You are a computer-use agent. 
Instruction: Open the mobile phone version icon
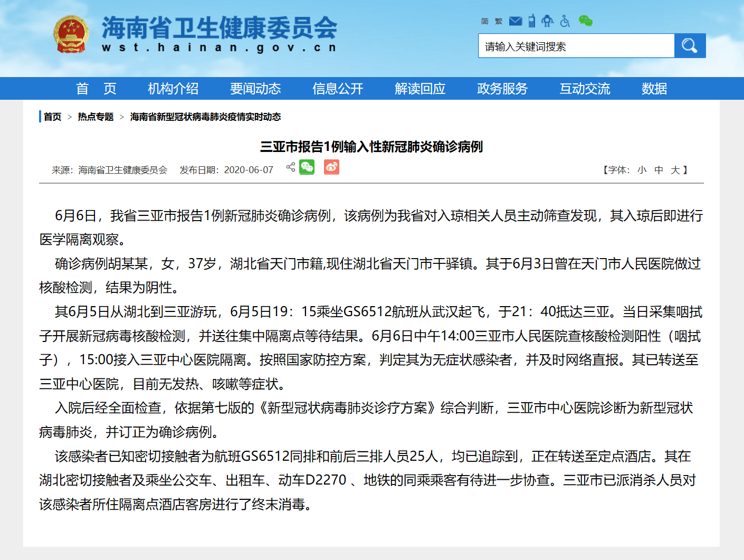coord(532,21)
